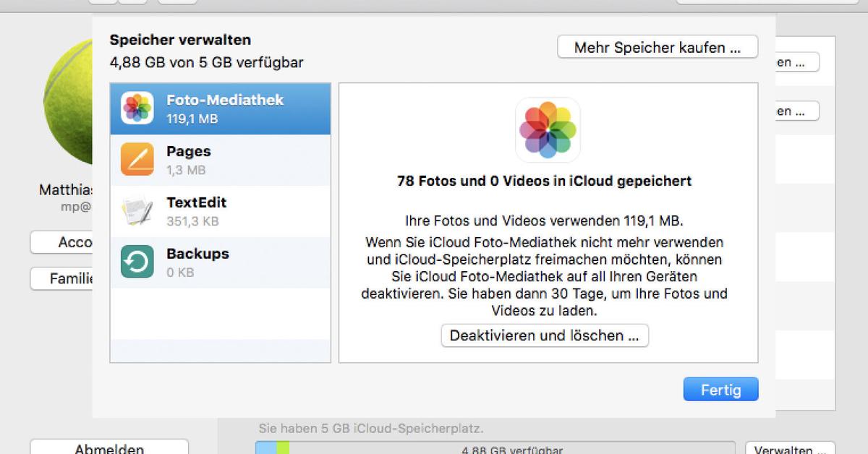Click the 351,3 KB size under TextEdit

pyautogui.click(x=192, y=221)
